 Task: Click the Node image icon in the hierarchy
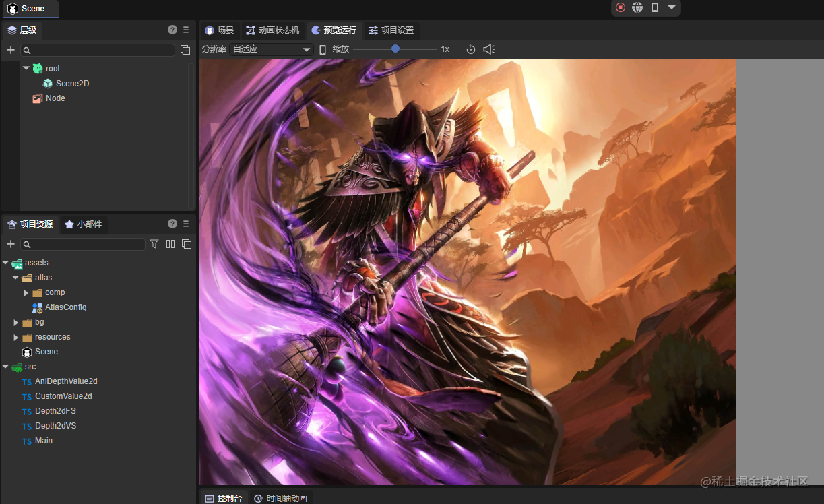point(38,98)
